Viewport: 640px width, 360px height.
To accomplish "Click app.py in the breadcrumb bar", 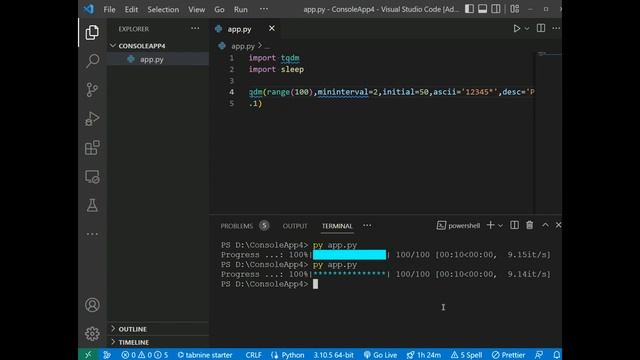I will (243, 46).
